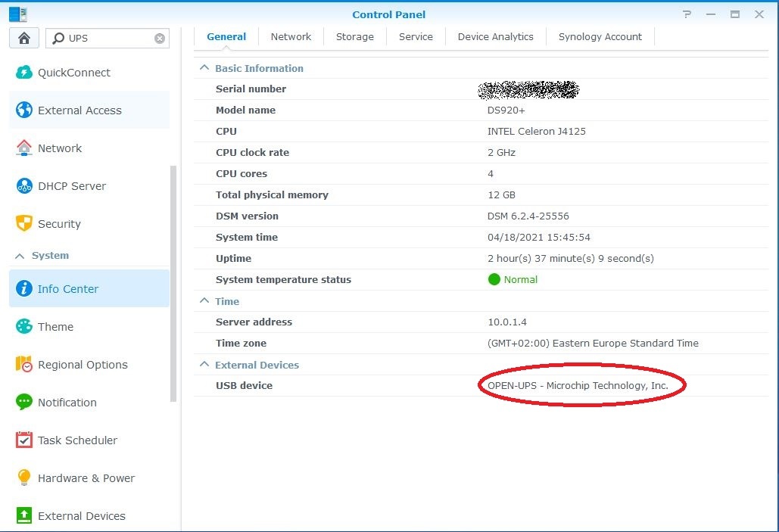
Task: Open the Security shield icon
Action: pyautogui.click(x=24, y=224)
